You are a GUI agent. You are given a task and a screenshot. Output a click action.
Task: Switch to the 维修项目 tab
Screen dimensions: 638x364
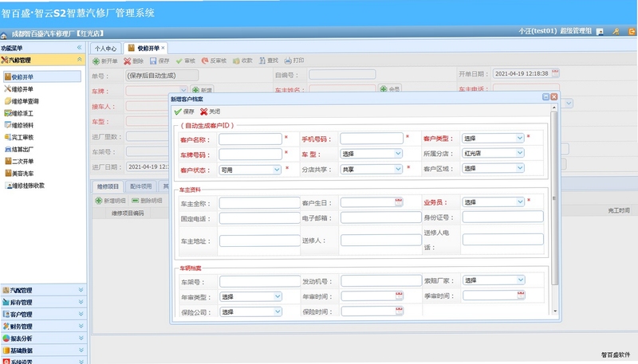pyautogui.click(x=108, y=186)
